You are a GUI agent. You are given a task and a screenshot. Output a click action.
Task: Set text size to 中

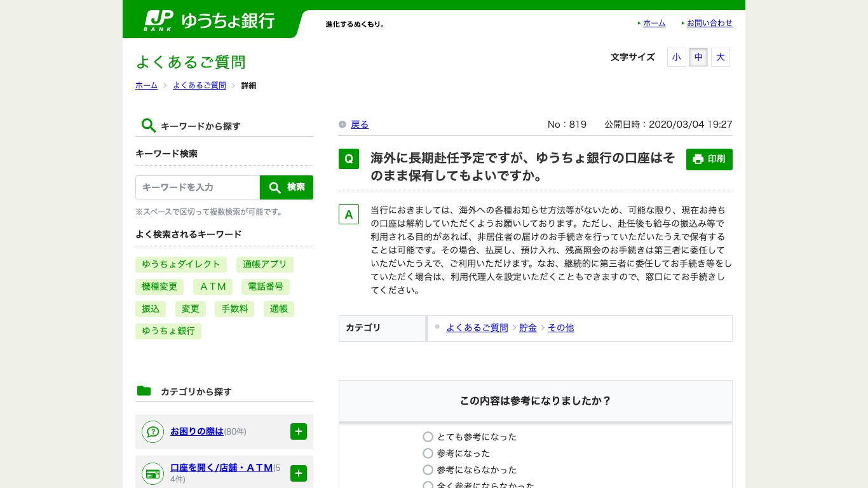(x=698, y=57)
